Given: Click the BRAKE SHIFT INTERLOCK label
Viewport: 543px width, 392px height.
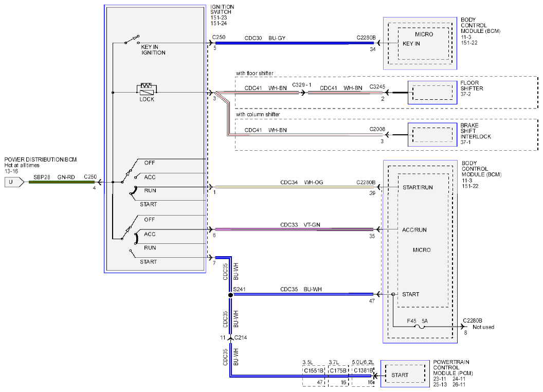Looking at the screenshot, I should click(x=476, y=131).
